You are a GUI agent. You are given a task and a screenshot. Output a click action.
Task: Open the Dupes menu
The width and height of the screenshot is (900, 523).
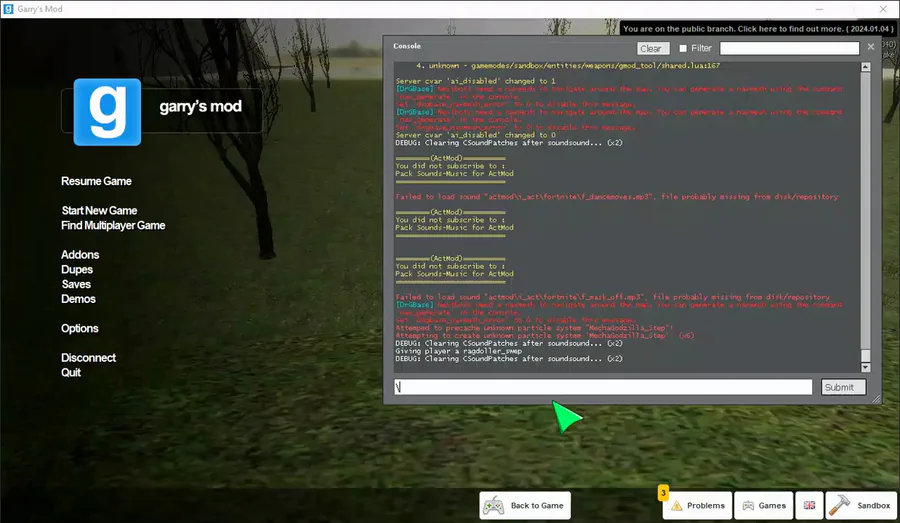[x=77, y=270]
